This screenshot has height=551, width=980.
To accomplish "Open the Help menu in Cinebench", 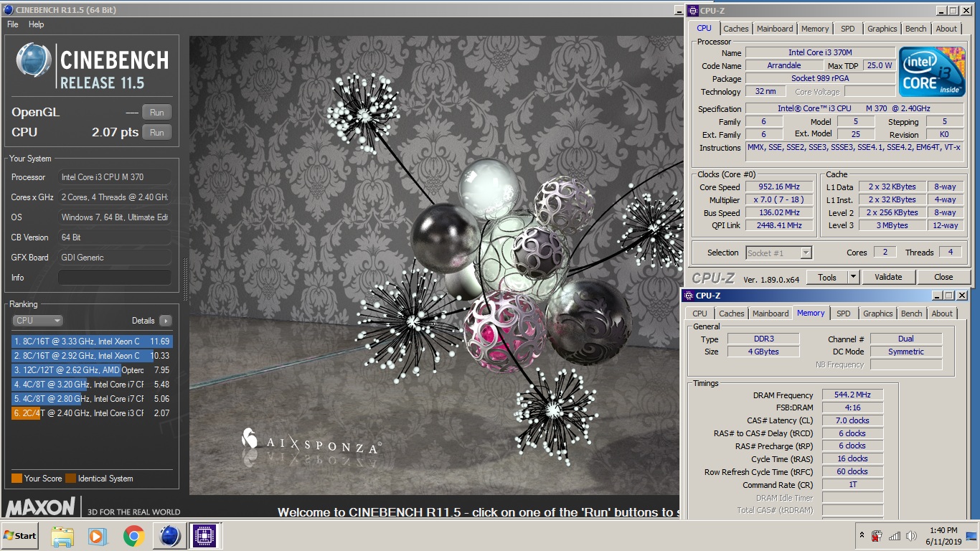I will tap(36, 24).
